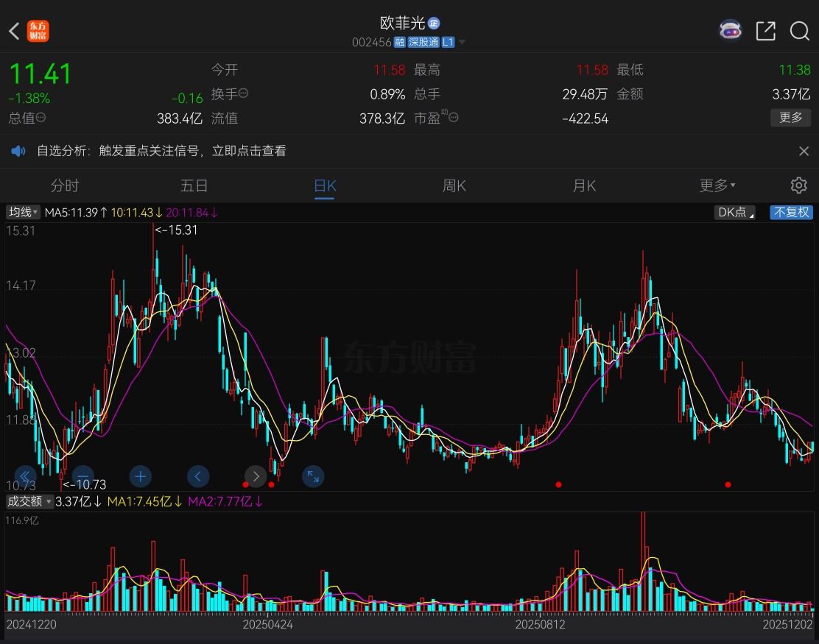Select the 日K tab

click(325, 185)
